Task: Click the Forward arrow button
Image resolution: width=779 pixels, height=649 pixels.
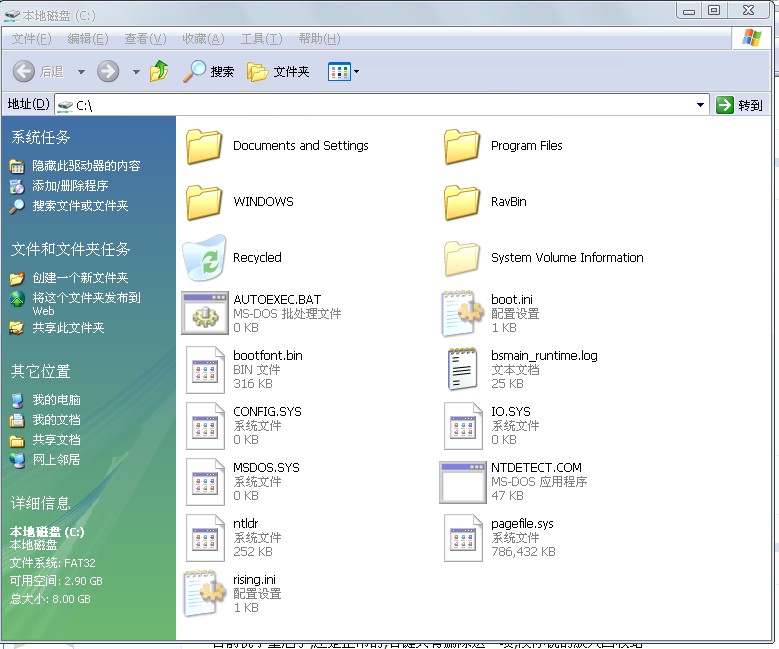Action: click(x=108, y=72)
